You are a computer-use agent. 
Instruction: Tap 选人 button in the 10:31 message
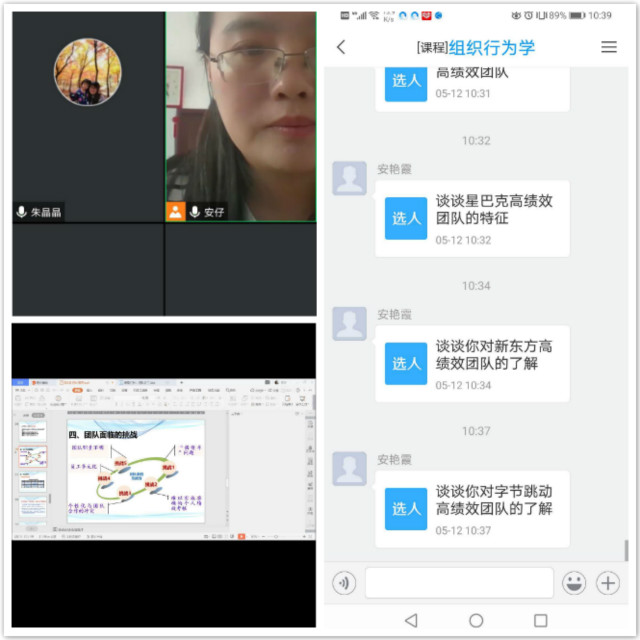click(406, 83)
